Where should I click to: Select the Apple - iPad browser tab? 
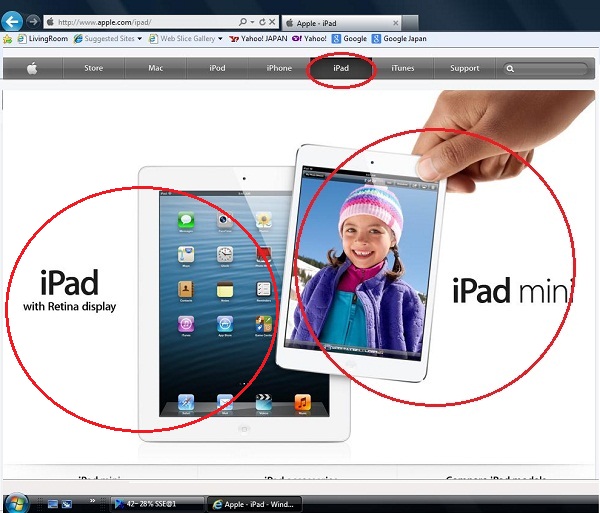(341, 23)
